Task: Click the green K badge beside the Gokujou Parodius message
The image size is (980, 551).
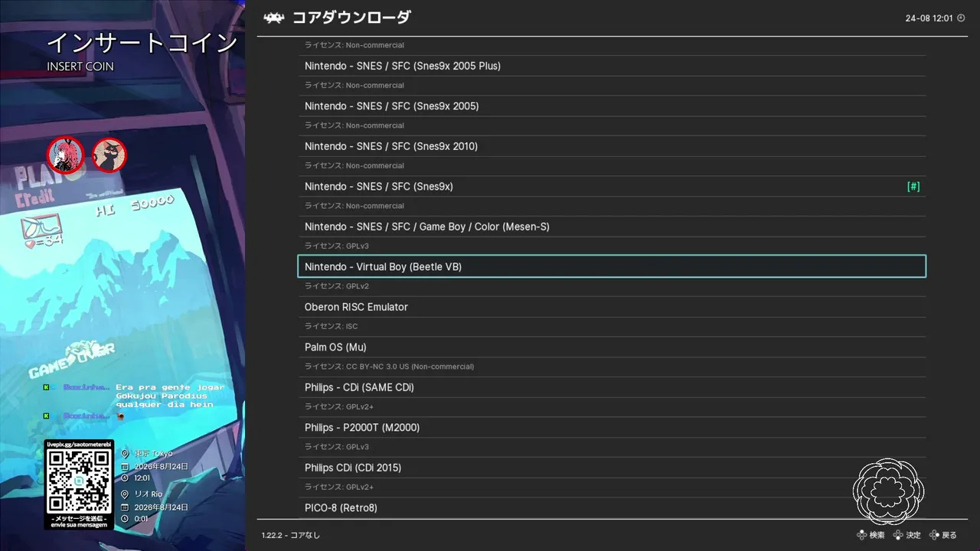Action: tap(46, 387)
